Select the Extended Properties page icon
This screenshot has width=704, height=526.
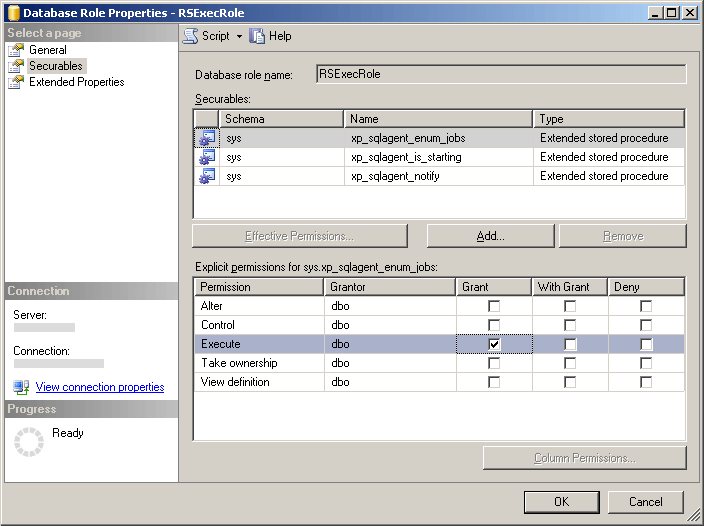16,82
